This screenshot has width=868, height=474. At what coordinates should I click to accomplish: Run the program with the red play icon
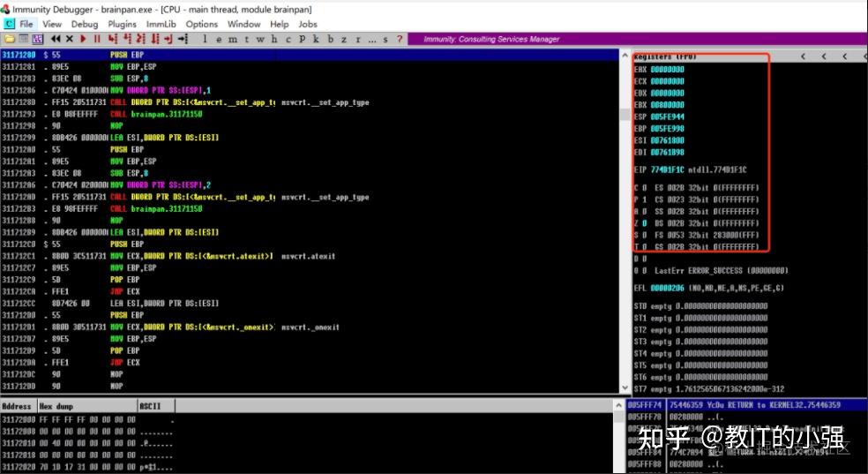pos(83,39)
